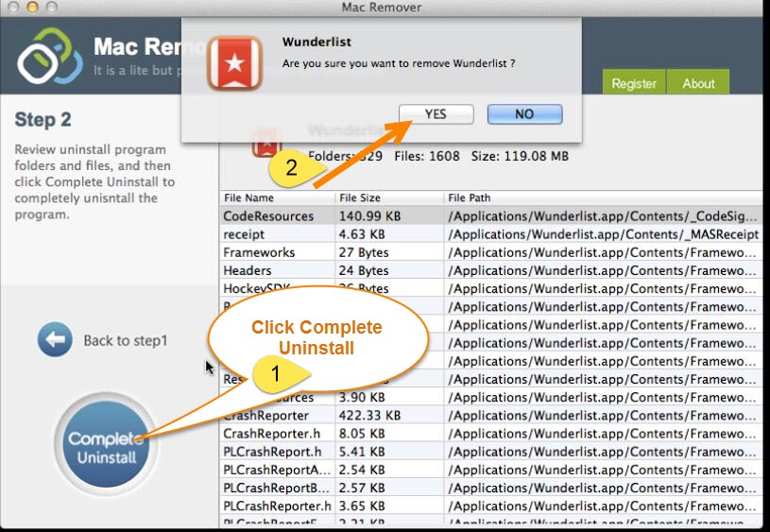Click the zoom window button

[51, 7]
